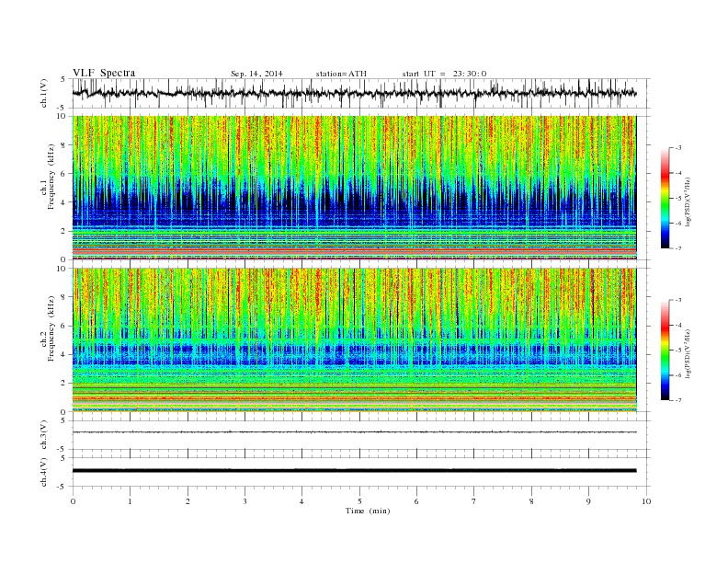Click time-axis tick label "1"
Image resolution: width=728 pixels, height=563 pixels.
(130, 501)
